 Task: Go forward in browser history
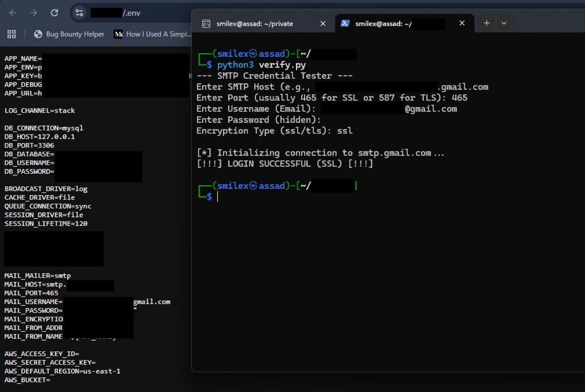click(x=34, y=13)
